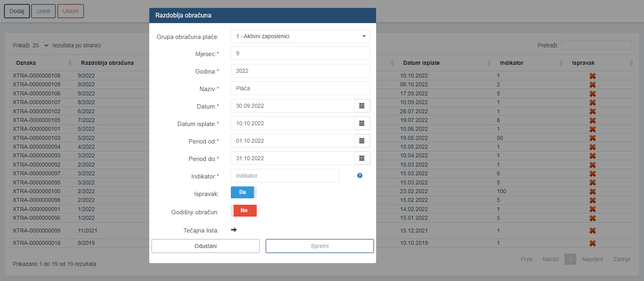
Task: Open Grupa obračuna plaće dropdown
Action: click(x=301, y=36)
